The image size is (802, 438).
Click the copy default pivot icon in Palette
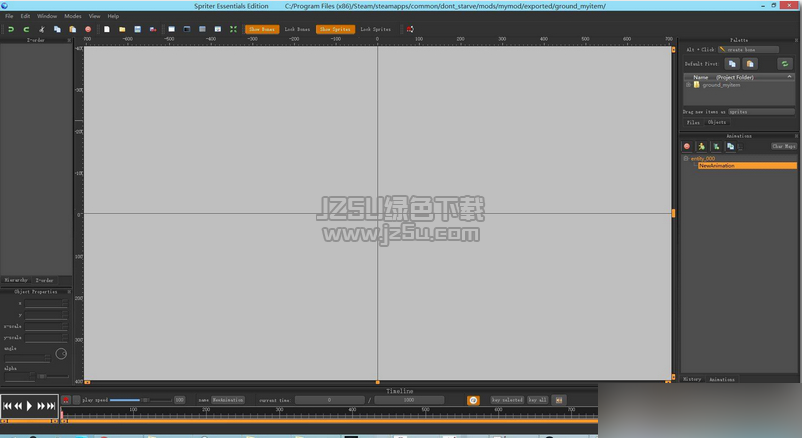(732, 63)
